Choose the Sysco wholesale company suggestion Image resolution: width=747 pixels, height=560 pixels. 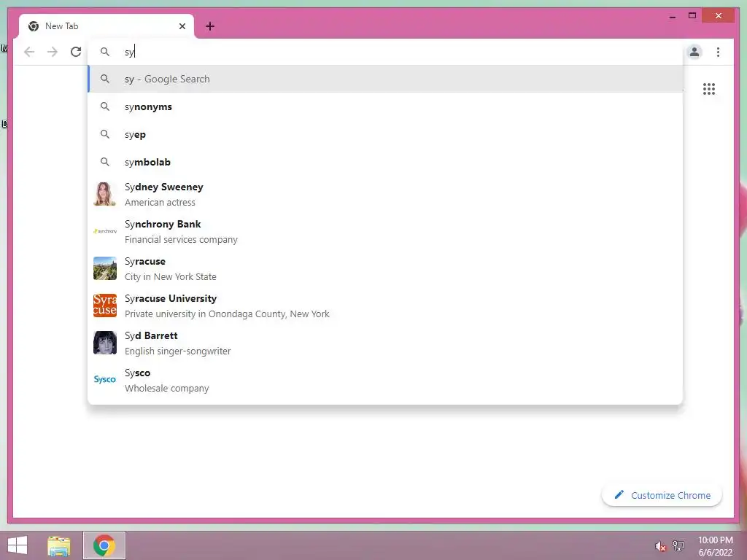coord(385,380)
